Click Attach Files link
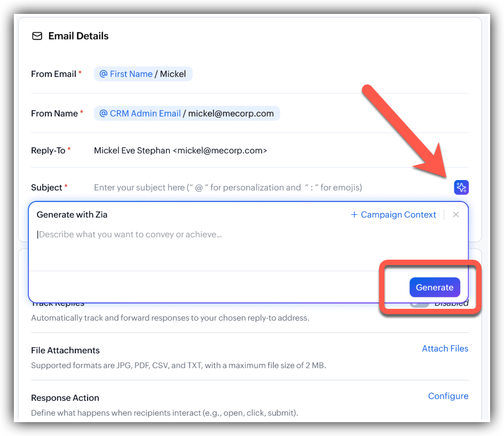This screenshot has width=504, height=436. pyautogui.click(x=445, y=348)
